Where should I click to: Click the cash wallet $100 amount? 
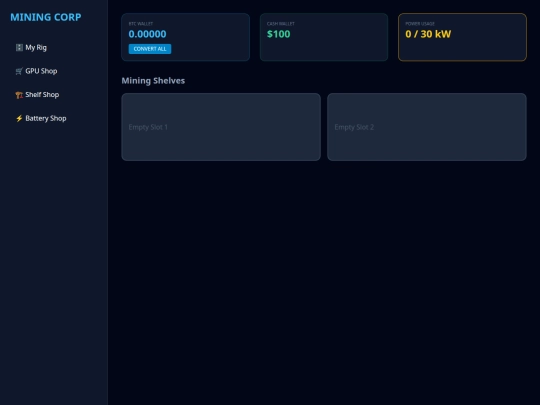[x=279, y=34]
